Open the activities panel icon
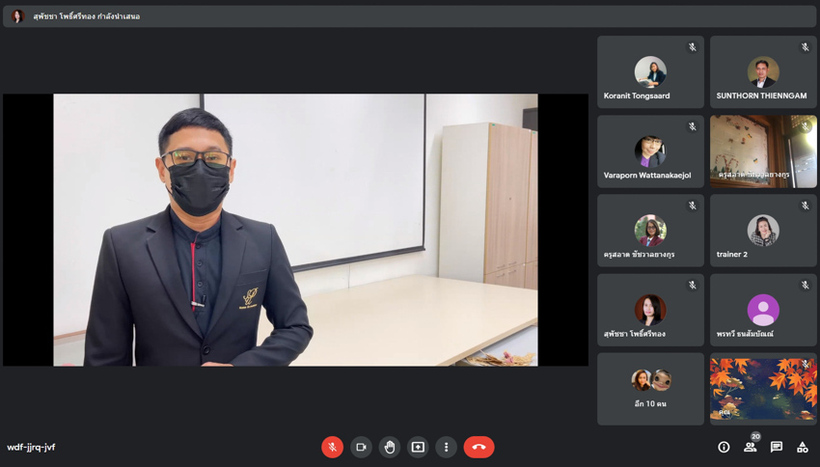 point(802,447)
